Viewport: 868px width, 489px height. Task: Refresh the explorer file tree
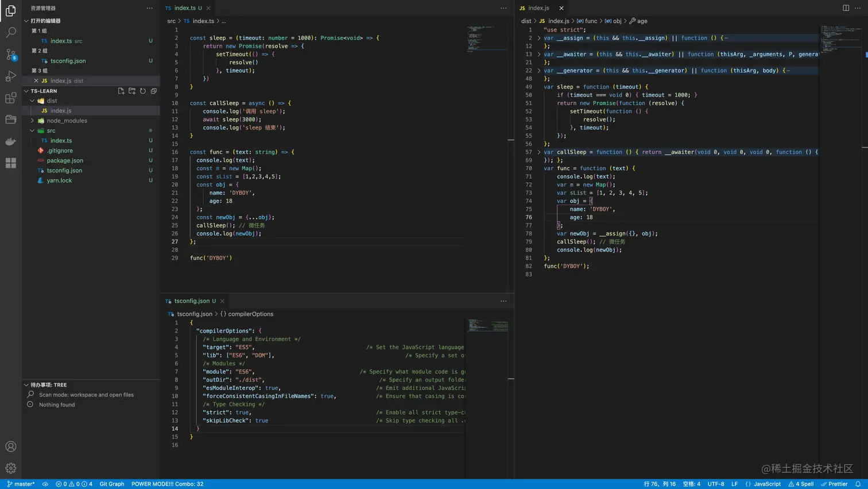tap(143, 91)
